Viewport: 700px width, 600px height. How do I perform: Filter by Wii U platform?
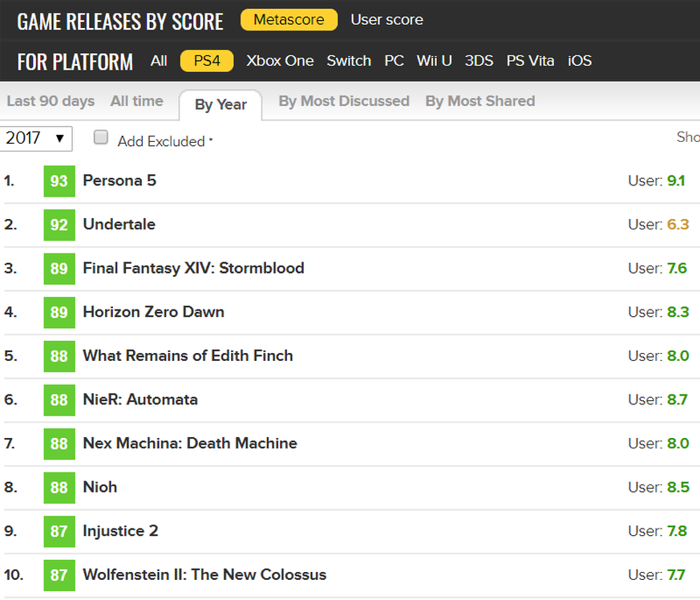pyautogui.click(x=434, y=61)
